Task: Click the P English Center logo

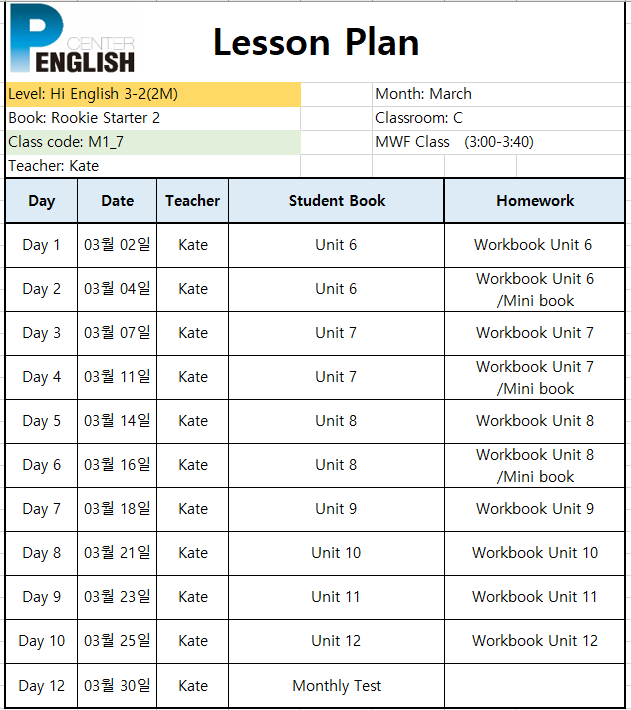Action: tap(72, 39)
